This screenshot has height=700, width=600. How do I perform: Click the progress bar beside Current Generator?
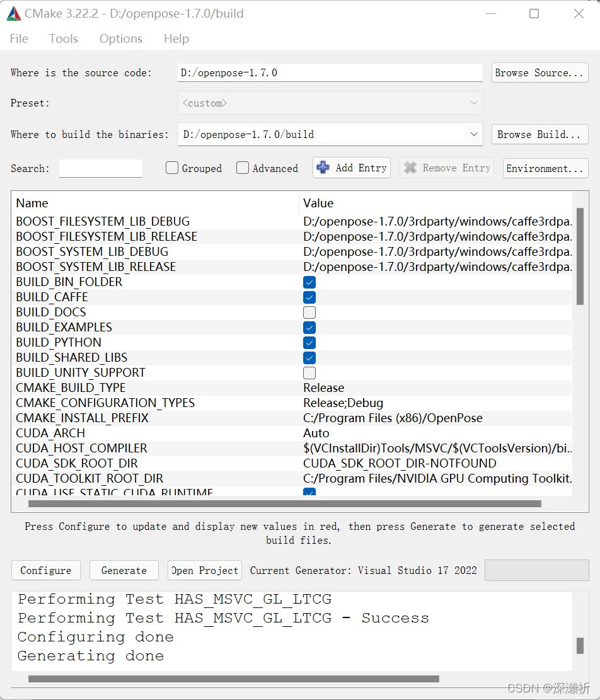tap(536, 570)
